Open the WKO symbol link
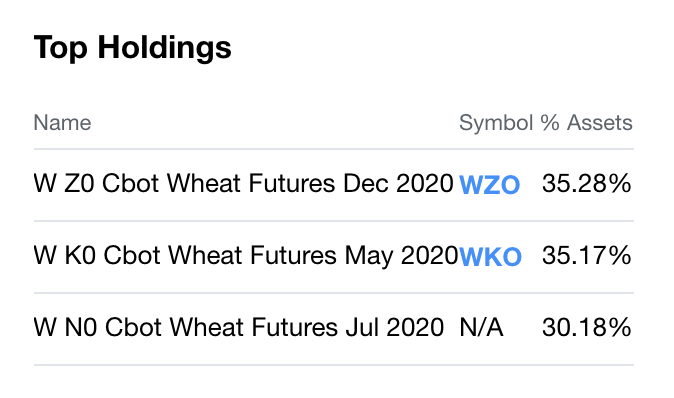 pos(490,257)
